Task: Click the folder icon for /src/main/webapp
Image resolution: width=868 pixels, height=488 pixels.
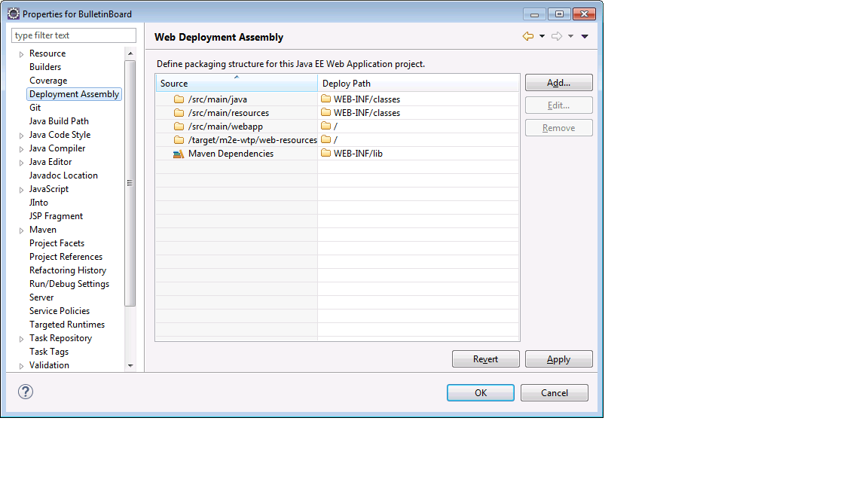Action: [179, 127]
